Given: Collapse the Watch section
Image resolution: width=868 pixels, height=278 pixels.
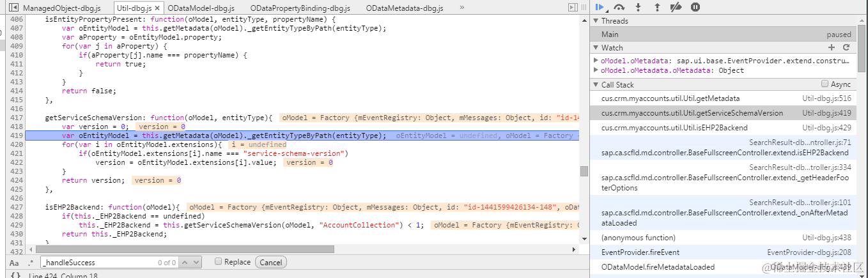Looking at the screenshot, I should click(596, 47).
